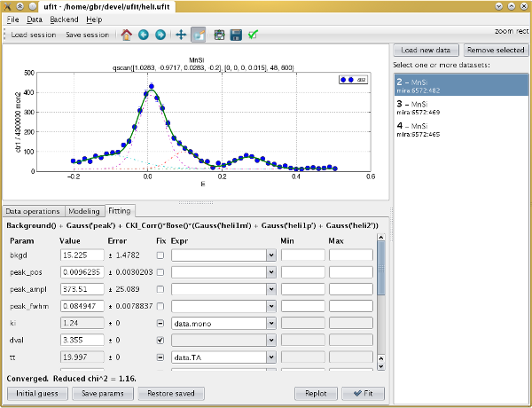Click the green checkmark toolbar icon
532x408 pixels.
tap(253, 35)
